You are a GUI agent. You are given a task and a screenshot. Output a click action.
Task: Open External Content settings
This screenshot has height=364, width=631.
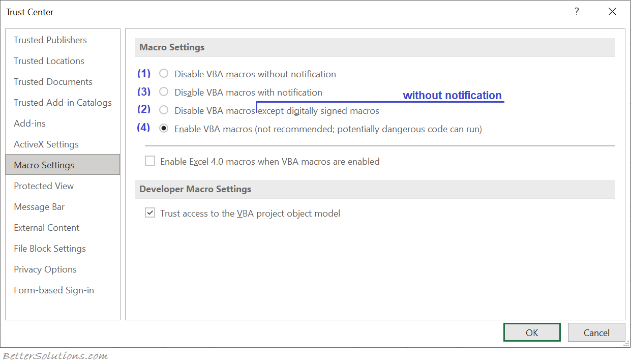[46, 227]
